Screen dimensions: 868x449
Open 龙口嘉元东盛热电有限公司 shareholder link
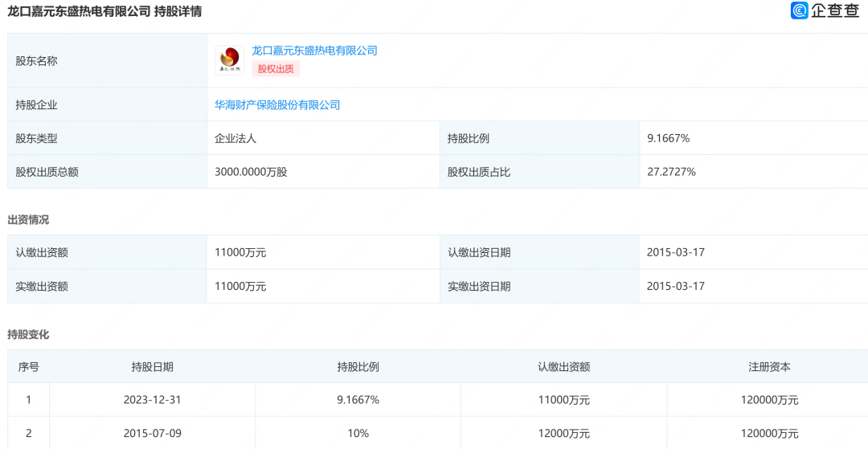(314, 51)
